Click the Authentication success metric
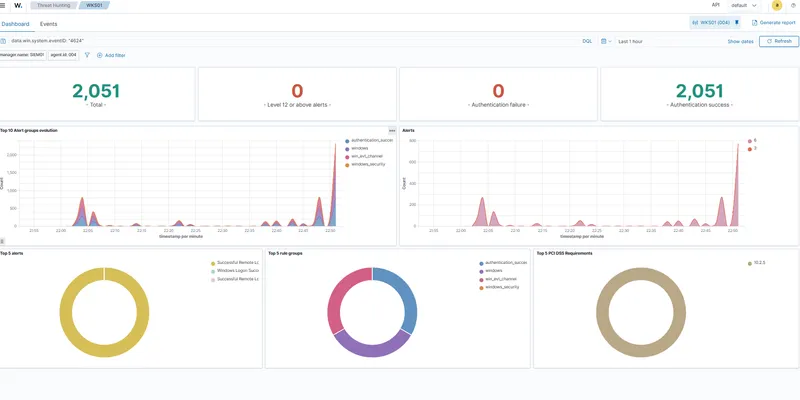The image size is (800, 400). point(699,94)
